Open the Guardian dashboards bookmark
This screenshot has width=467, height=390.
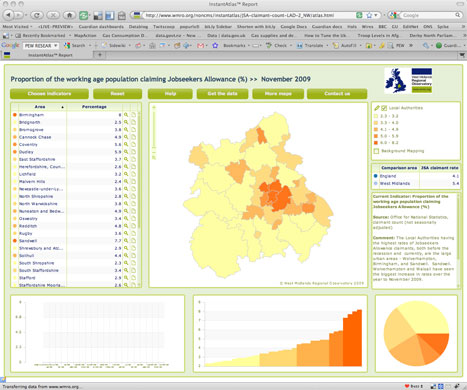tap(101, 27)
